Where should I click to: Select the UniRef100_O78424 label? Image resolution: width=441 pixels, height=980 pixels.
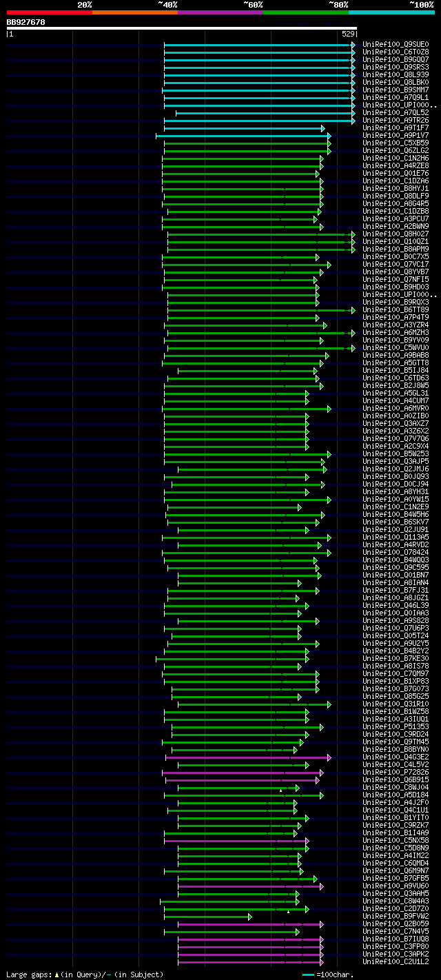click(x=396, y=553)
